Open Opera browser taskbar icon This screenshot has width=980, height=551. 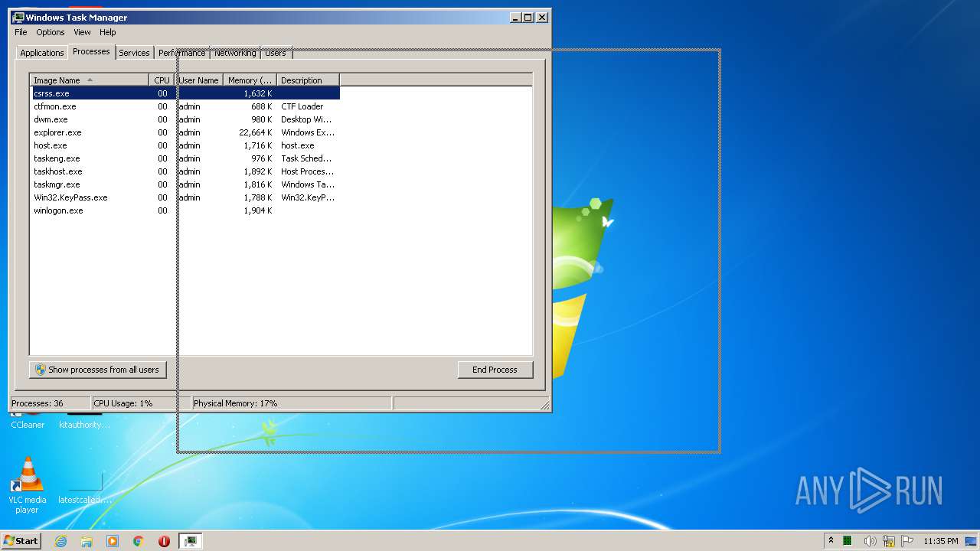pos(164,541)
